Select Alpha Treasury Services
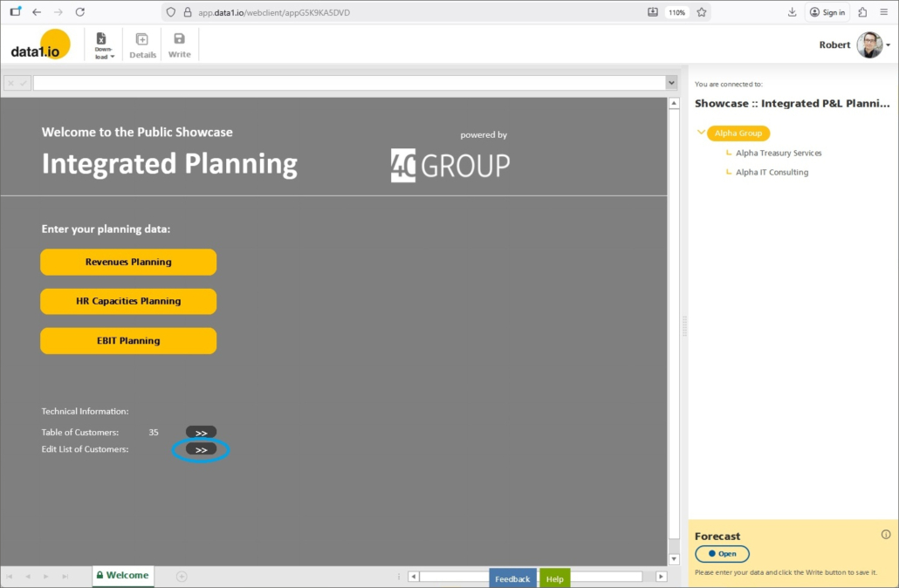 779,153
